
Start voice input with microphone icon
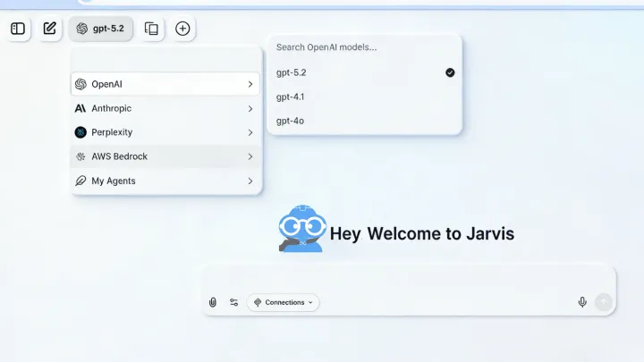click(x=582, y=302)
